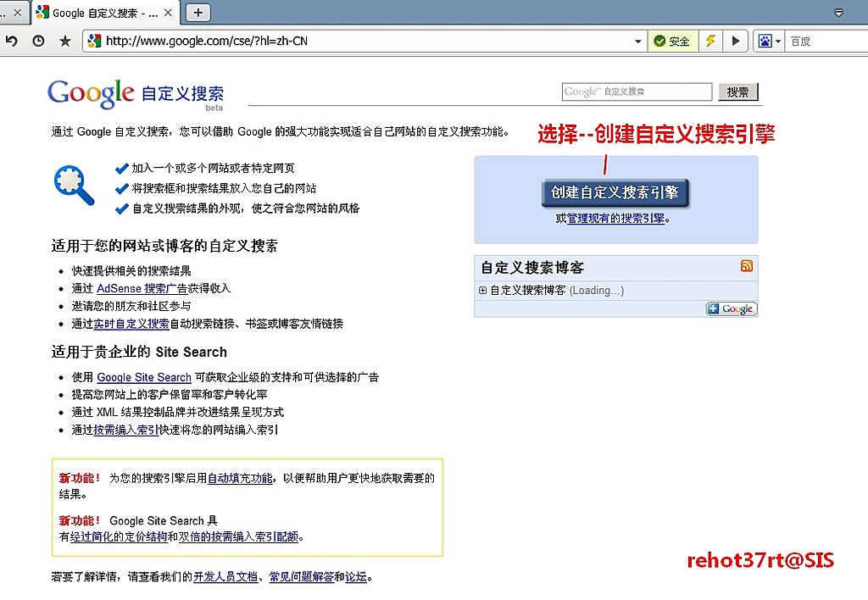The image size is (868, 600).
Task: Close the partially visible previous tab
Action: (17, 12)
